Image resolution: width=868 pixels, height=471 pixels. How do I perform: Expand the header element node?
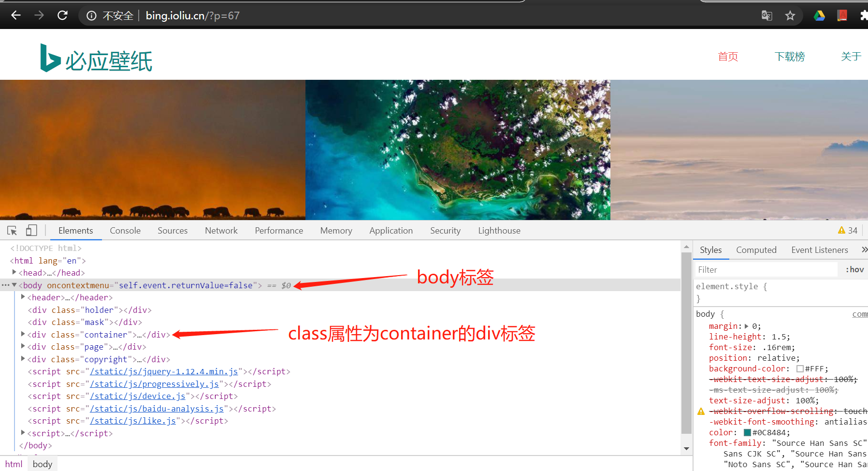click(x=23, y=297)
